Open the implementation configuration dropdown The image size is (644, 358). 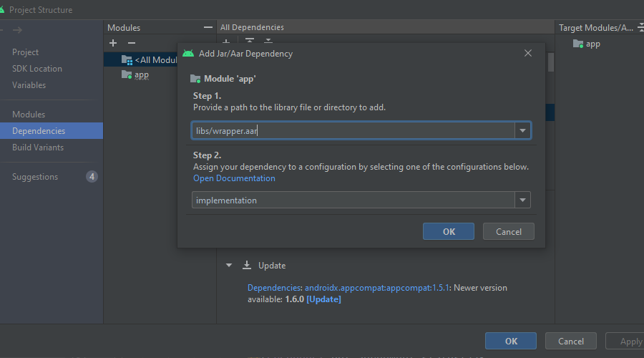[522, 200]
